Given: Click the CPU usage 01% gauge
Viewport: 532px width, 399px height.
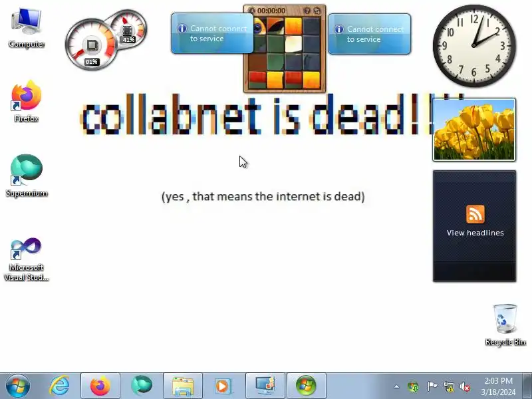Looking at the screenshot, I should pos(90,45).
